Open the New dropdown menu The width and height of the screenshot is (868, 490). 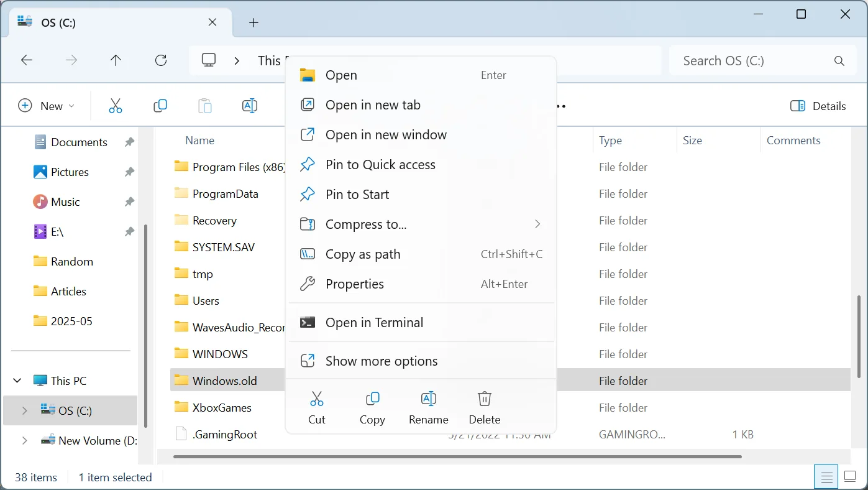47,106
